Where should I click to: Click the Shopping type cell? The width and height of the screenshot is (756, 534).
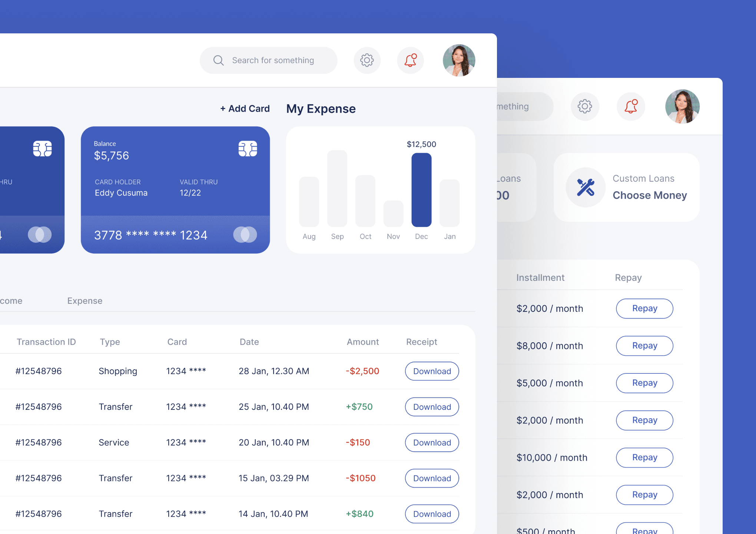coord(118,371)
